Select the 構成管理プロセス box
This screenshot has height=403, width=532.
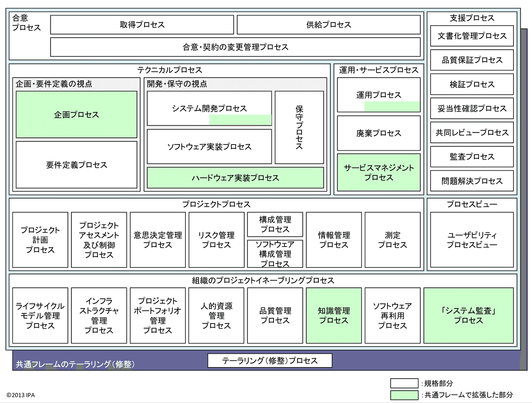(275, 224)
